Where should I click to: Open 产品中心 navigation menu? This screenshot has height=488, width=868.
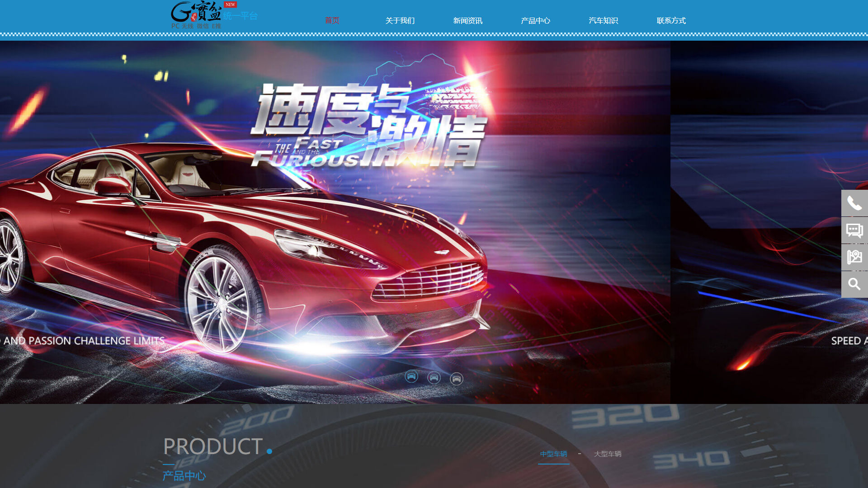[x=536, y=20]
